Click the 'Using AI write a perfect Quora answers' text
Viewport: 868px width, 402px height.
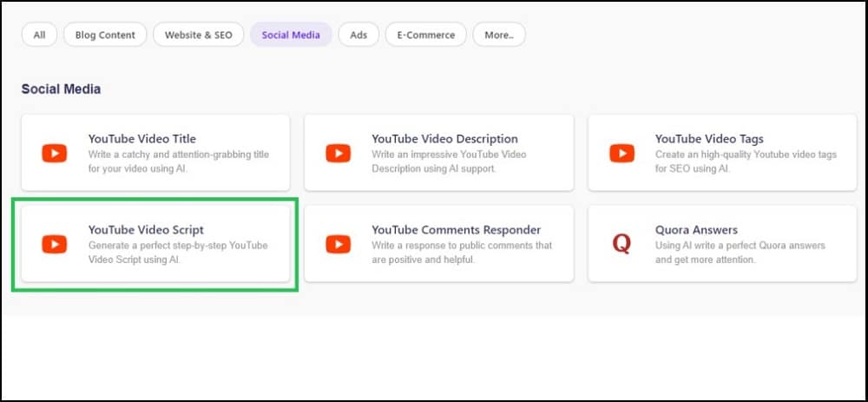(740, 253)
